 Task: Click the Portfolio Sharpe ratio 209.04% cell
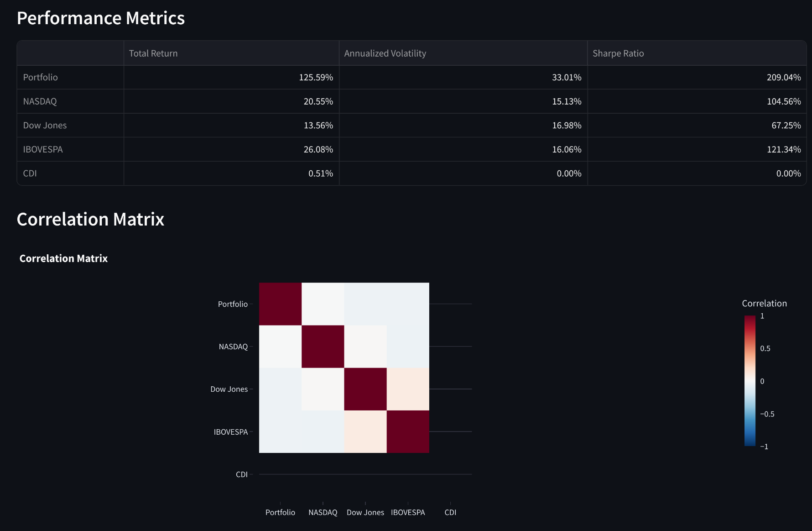697,77
